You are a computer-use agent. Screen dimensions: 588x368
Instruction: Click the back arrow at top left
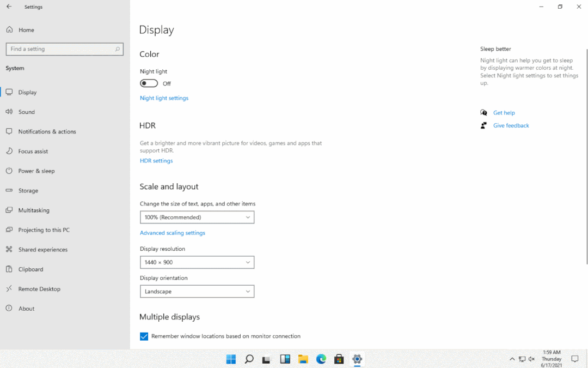point(8,7)
